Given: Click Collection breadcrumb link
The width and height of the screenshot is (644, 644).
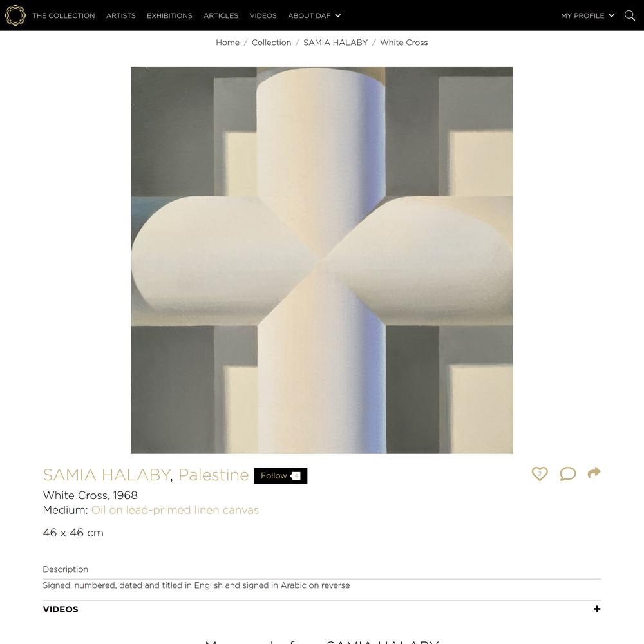Looking at the screenshot, I should (x=272, y=43).
